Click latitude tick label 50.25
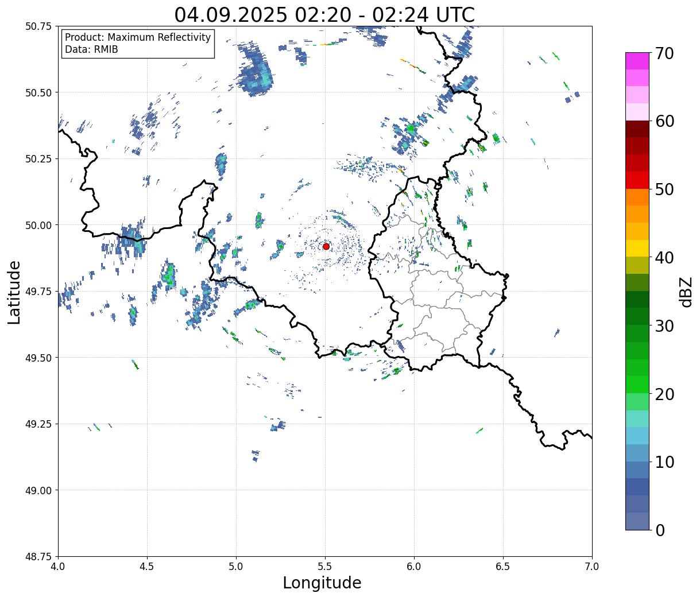 click(x=38, y=159)
